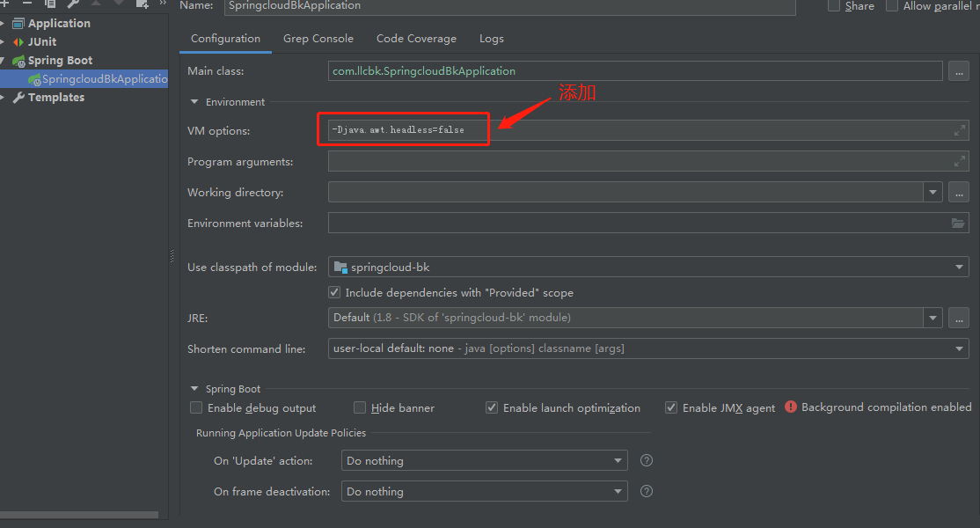Open the JRE dropdown arrow
This screenshot has width=980, height=528.
[933, 318]
